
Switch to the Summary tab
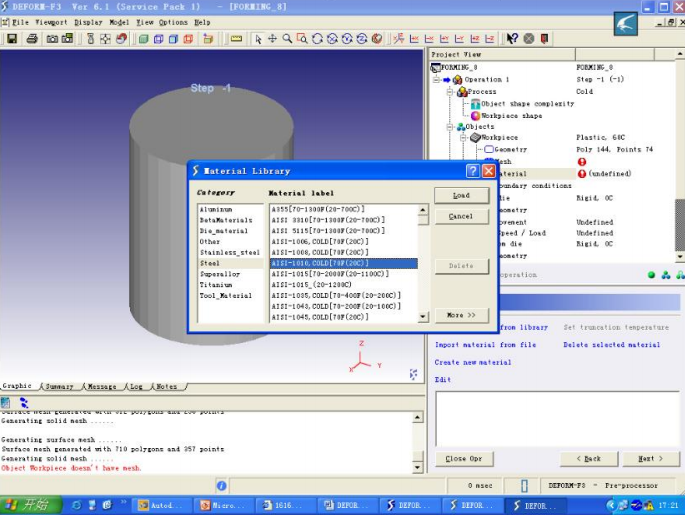[59, 387]
